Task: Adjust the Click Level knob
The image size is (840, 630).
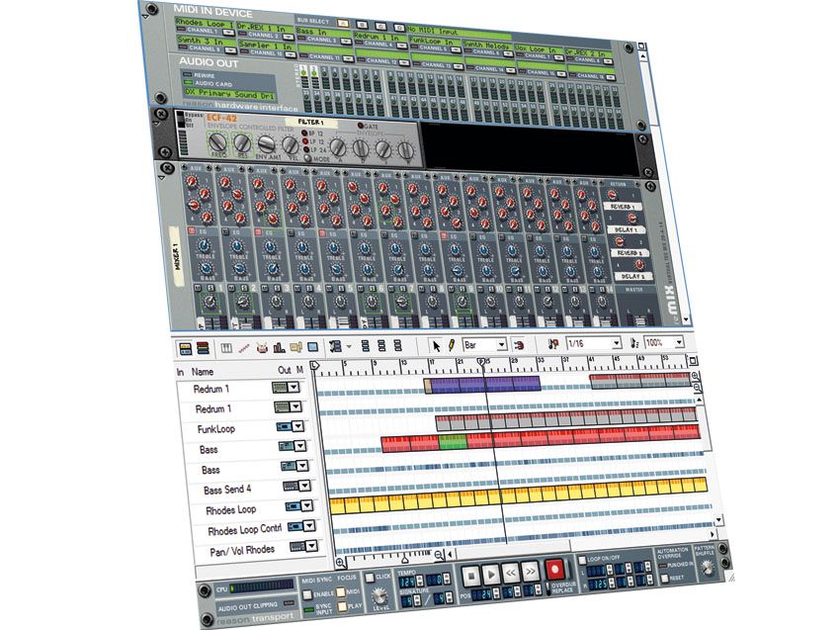Action: tap(379, 596)
